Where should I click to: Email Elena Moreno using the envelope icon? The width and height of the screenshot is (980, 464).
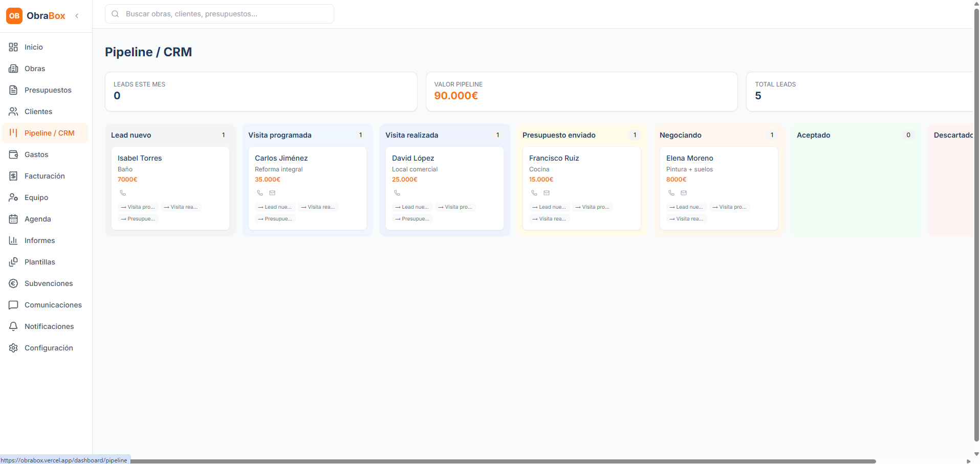(684, 193)
